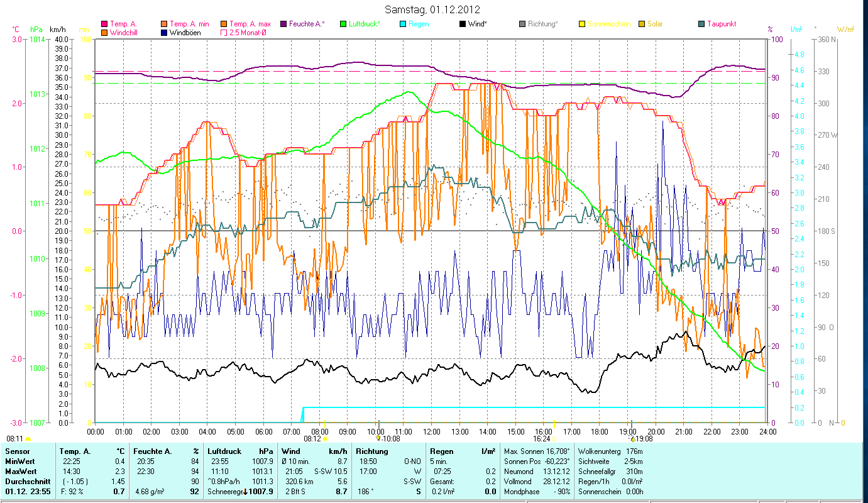Click the black Wind* legend square
Viewport: 868px width, 503px height.
462,24
